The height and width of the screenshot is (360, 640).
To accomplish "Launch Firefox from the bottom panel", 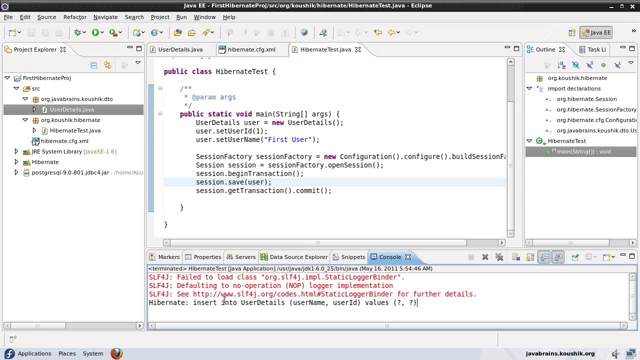I will (117, 353).
